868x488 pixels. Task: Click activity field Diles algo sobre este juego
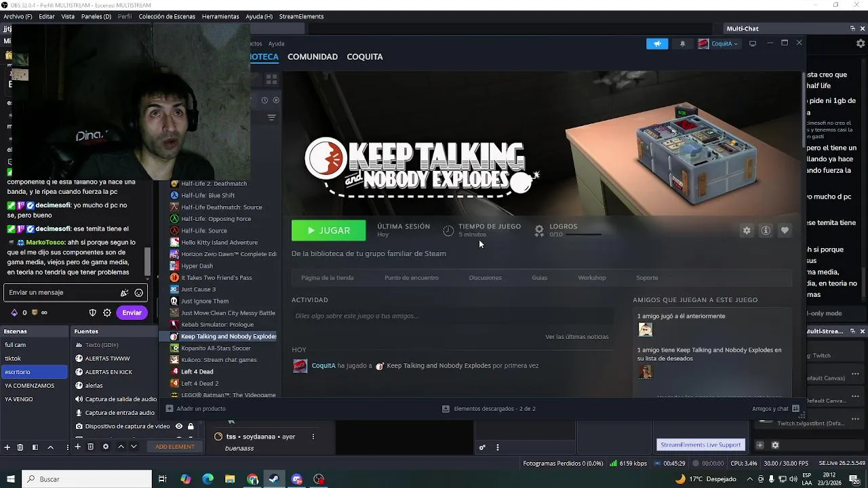(x=453, y=316)
